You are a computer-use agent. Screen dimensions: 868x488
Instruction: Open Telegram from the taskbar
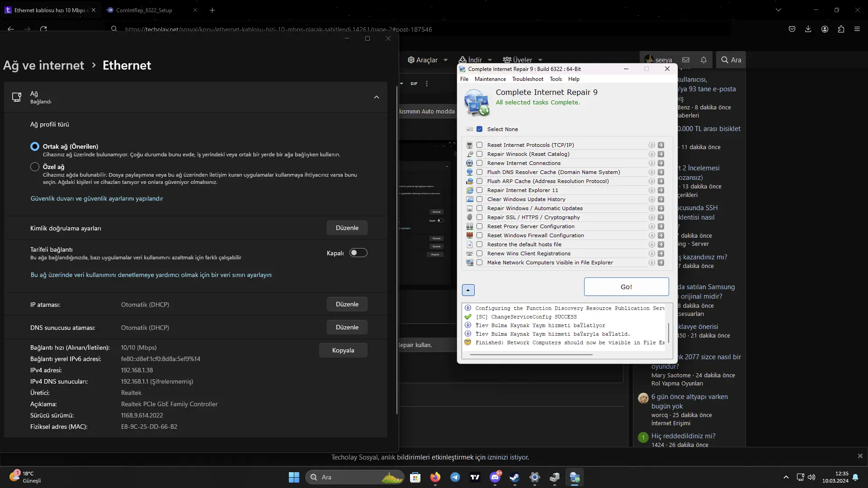pos(455,477)
